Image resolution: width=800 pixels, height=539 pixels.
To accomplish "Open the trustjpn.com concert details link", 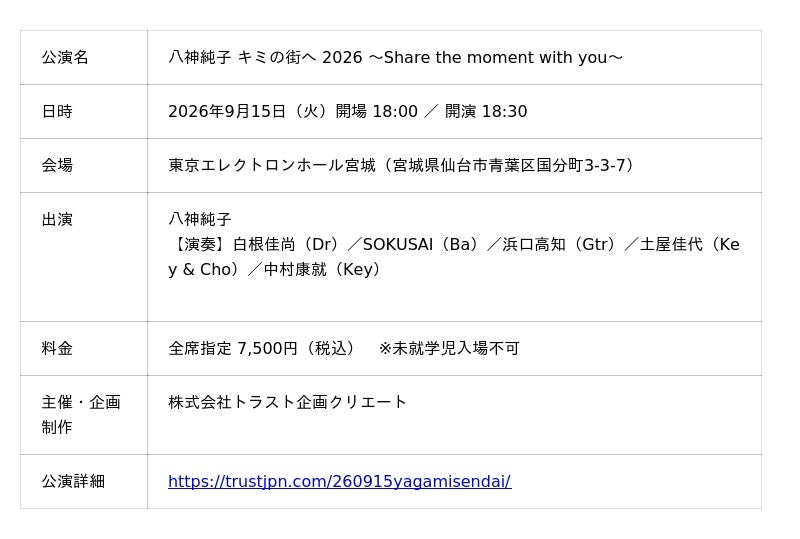I will pyautogui.click(x=339, y=481).
